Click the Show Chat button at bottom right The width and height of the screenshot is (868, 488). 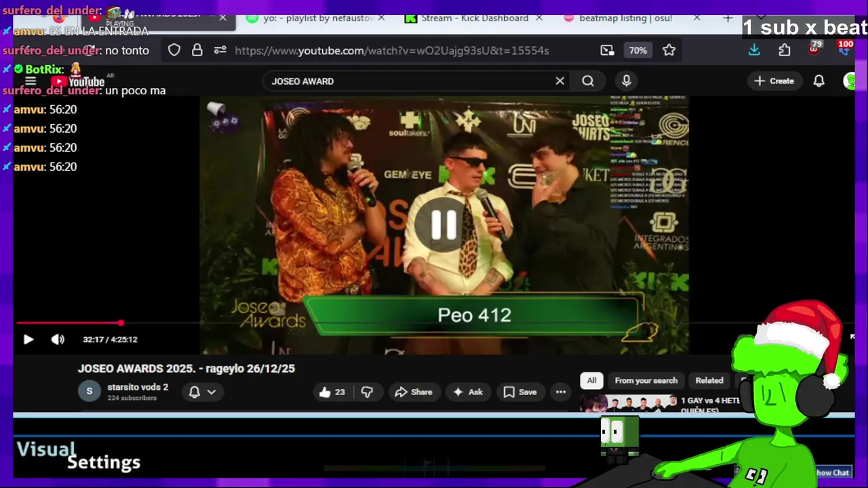(831, 472)
